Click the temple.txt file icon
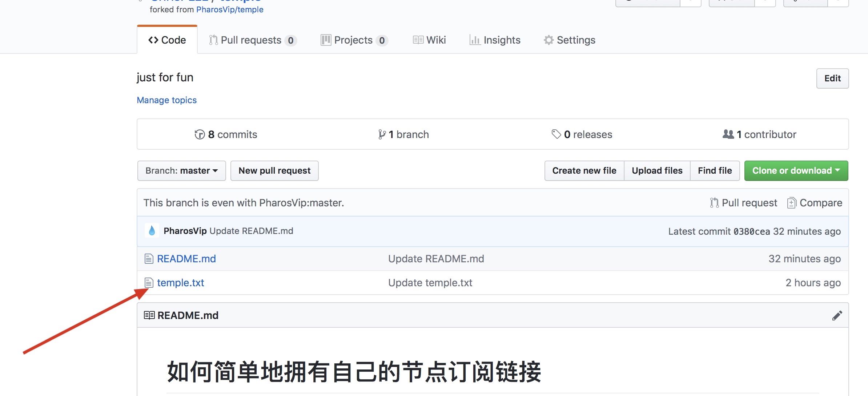The width and height of the screenshot is (868, 396). click(149, 283)
